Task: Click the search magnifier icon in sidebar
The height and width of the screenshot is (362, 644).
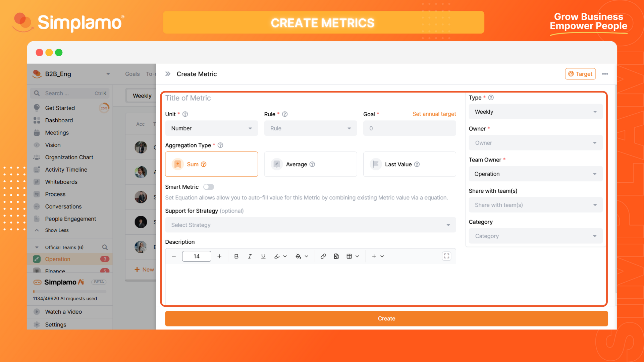Action: click(37, 93)
